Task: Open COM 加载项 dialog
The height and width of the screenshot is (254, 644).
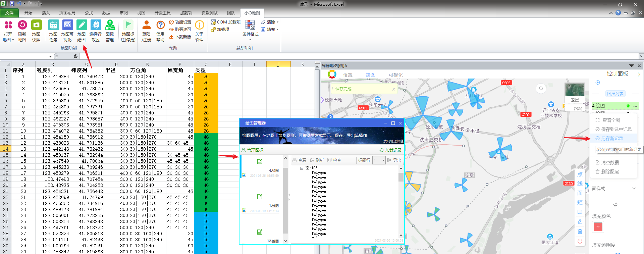Action: tap(225, 22)
